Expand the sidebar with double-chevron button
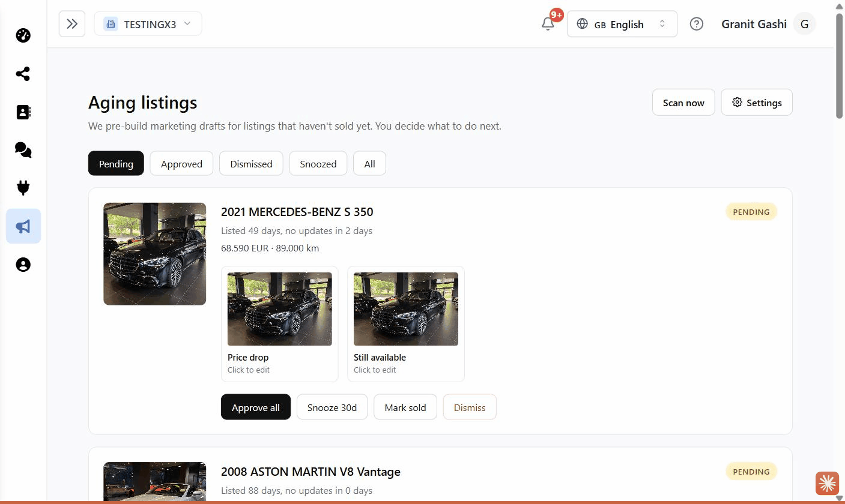This screenshot has height=504, width=845. tap(72, 24)
